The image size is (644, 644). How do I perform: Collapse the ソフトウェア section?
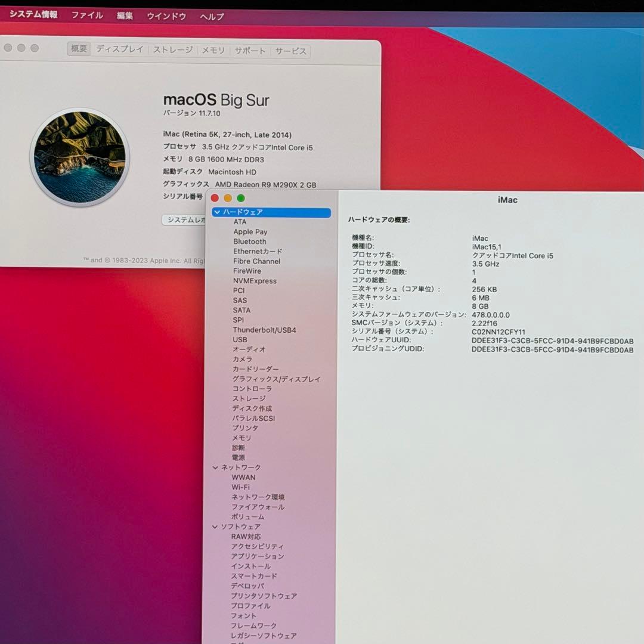tap(215, 527)
